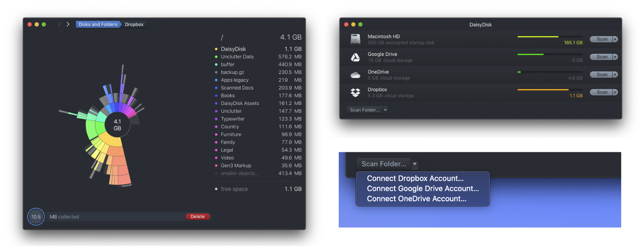Click the 4.1 GB sunburst center
Screen dimensions: 644x246
click(x=117, y=125)
